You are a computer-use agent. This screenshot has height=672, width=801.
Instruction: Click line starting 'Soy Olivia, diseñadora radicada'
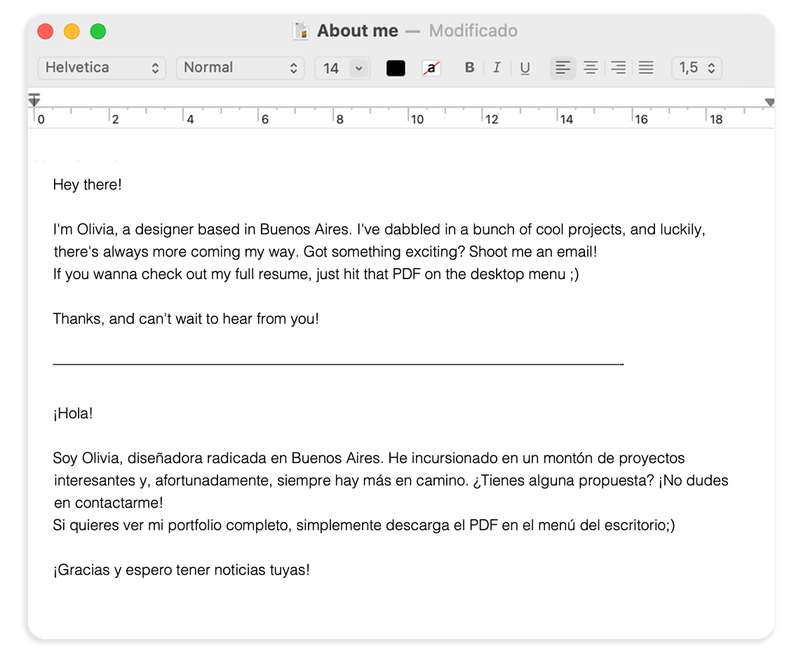369,458
